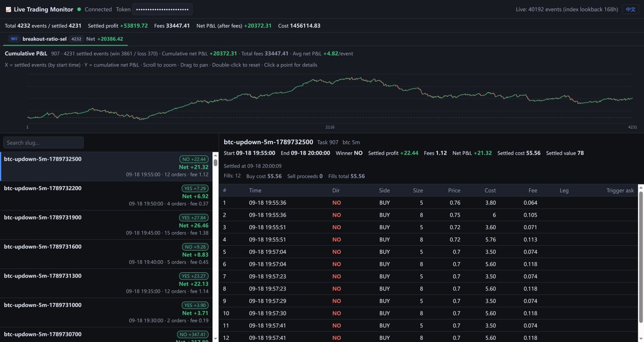Click the 4232 count badge on the task tab
The height and width of the screenshot is (342, 644).
[x=76, y=39]
